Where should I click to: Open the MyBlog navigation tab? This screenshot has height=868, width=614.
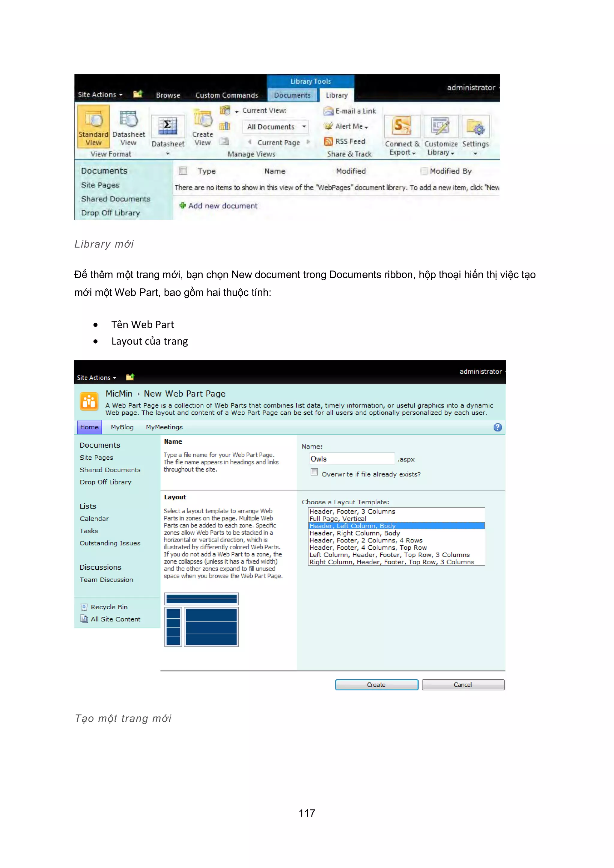tap(122, 427)
